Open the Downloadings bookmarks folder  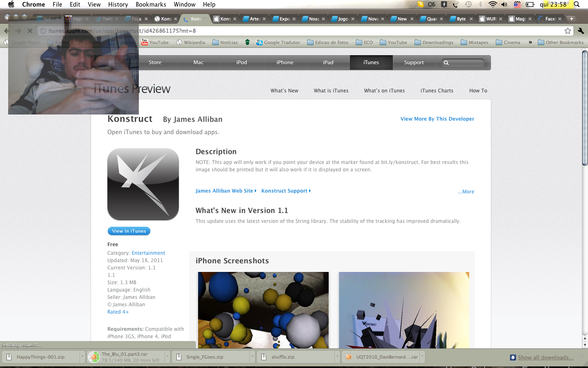pyautogui.click(x=434, y=43)
